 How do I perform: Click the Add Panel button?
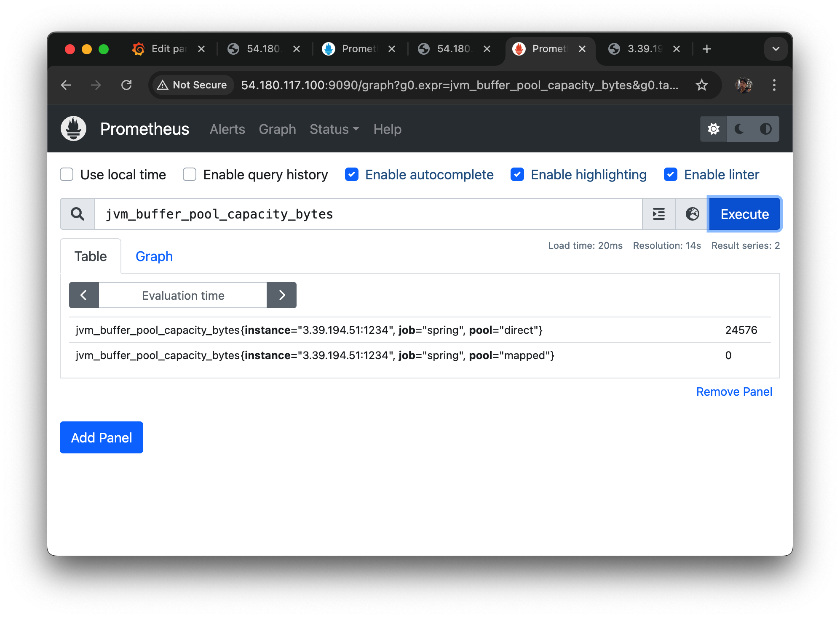(102, 437)
